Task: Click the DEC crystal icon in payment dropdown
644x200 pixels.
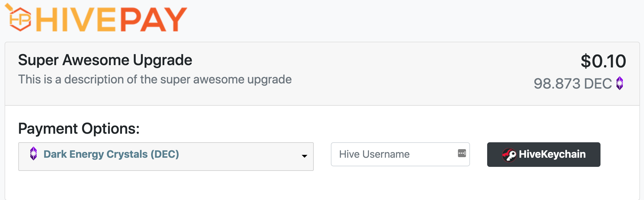Action: click(x=33, y=153)
